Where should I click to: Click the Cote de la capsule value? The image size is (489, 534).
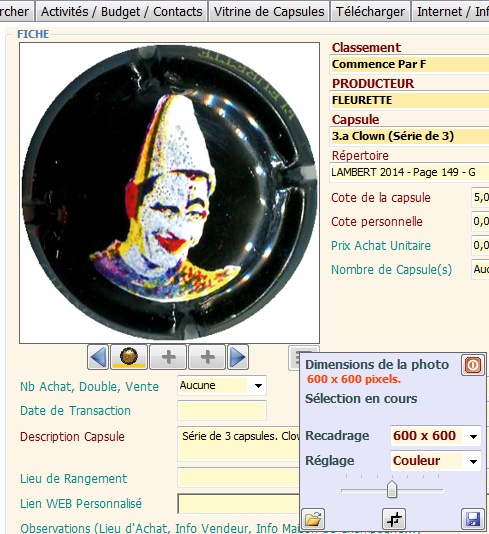(480, 198)
